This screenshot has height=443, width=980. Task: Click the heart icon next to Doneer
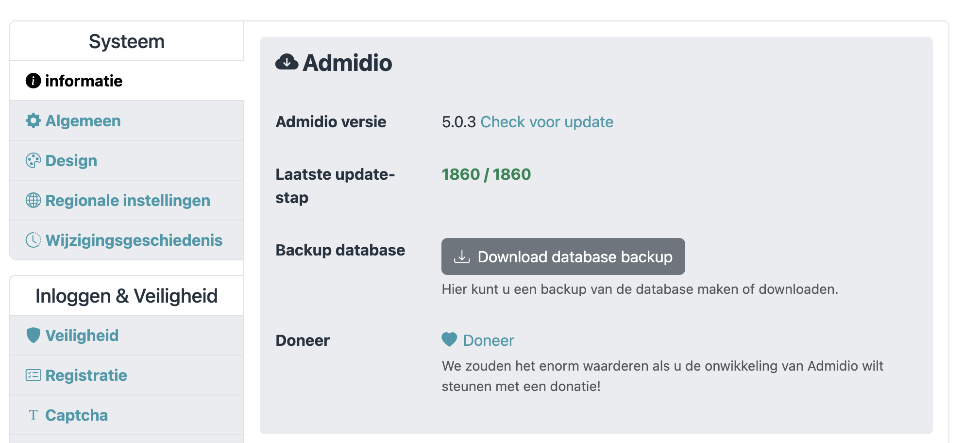[449, 340]
